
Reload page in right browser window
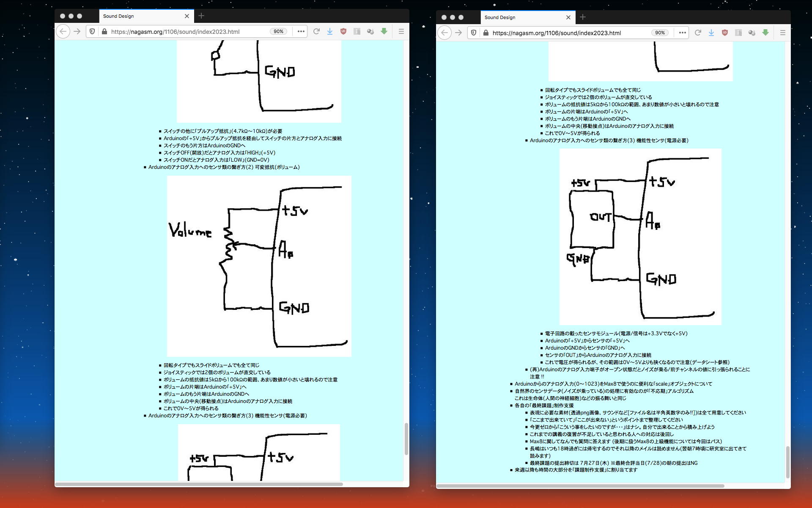pyautogui.click(x=698, y=33)
